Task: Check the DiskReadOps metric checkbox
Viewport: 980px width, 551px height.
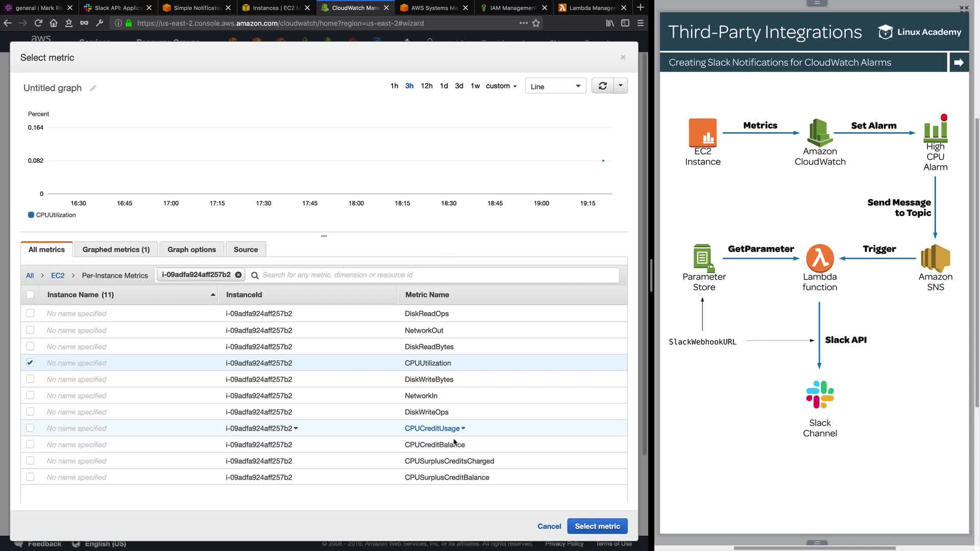Action: (30, 313)
